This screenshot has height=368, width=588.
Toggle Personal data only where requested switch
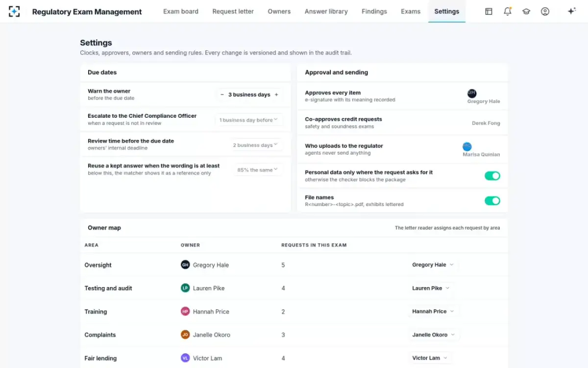[492, 176]
